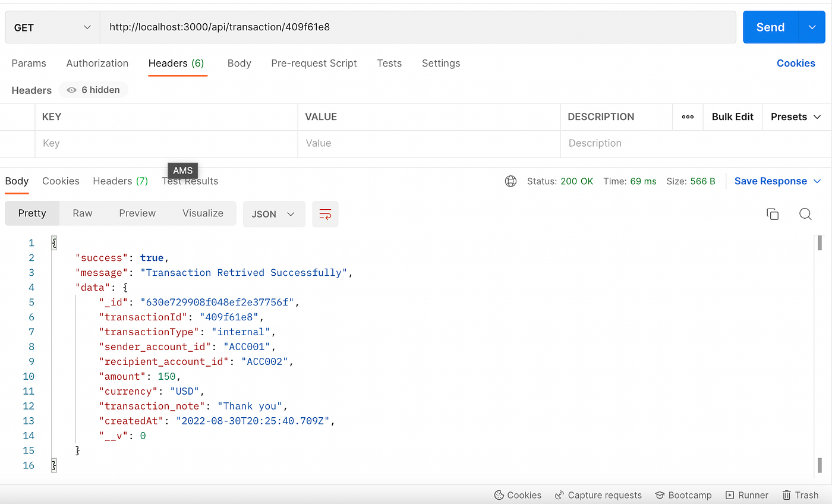Toggle line wrapping beside JSON selector
832x504 pixels.
(x=325, y=213)
